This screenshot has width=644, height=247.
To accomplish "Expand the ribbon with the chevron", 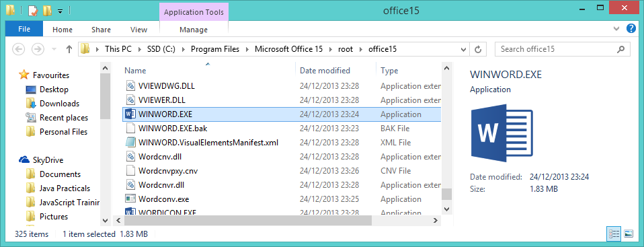I will click(x=616, y=29).
